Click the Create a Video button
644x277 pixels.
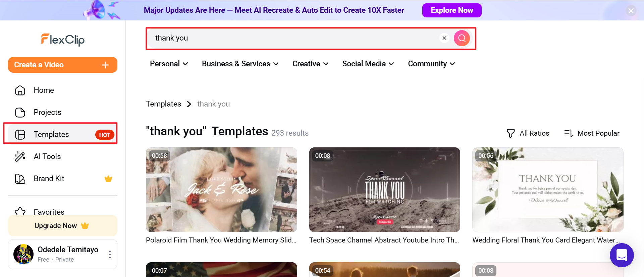[x=63, y=65]
